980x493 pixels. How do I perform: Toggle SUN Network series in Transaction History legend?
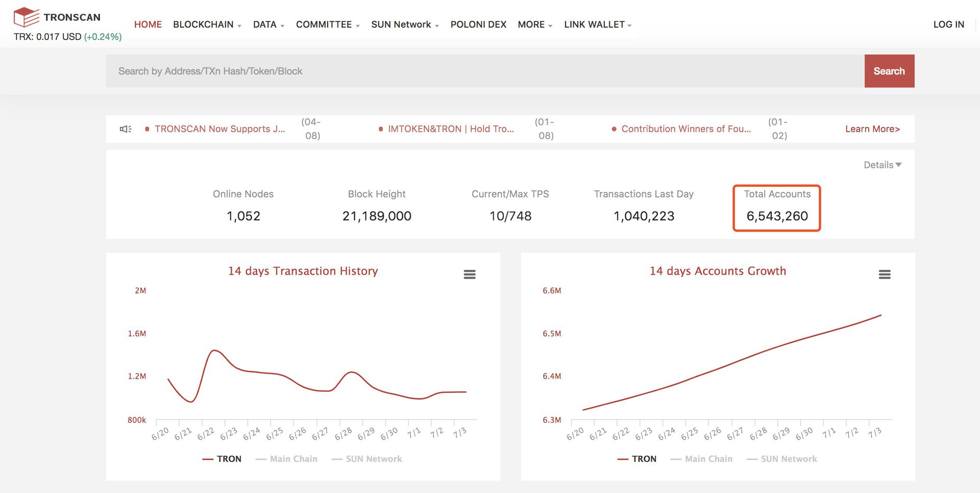pos(366,459)
